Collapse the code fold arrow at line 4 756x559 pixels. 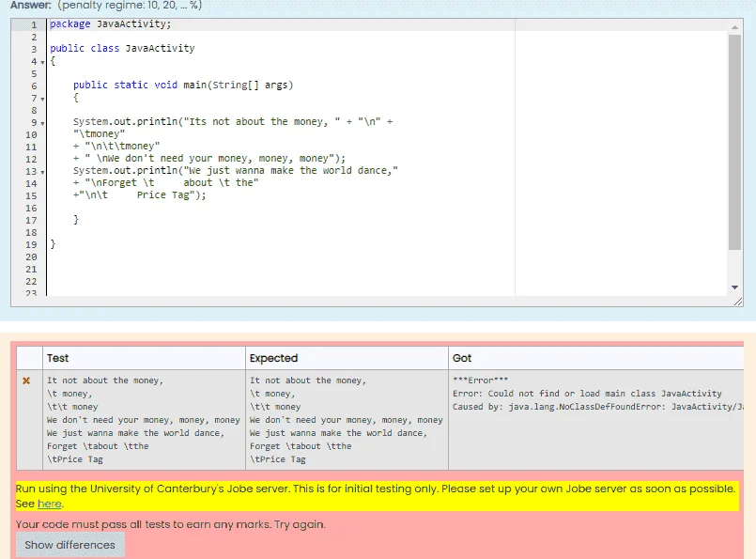(x=42, y=63)
